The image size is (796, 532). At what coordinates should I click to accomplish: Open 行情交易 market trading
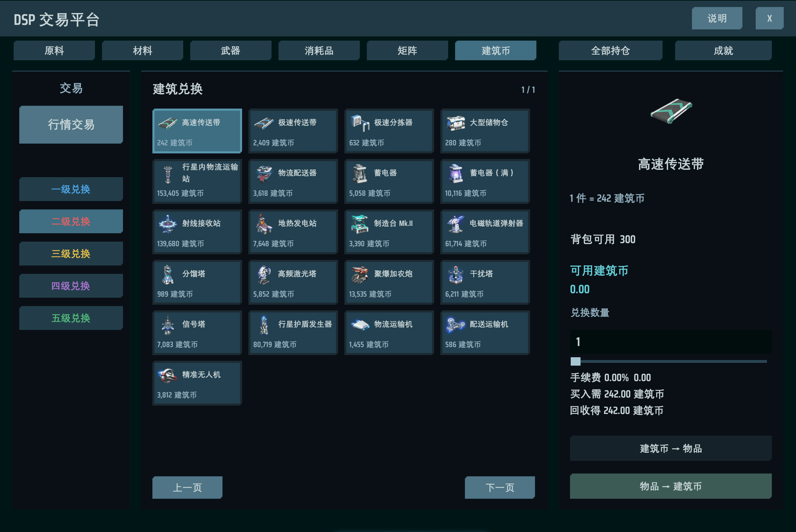pos(71,125)
